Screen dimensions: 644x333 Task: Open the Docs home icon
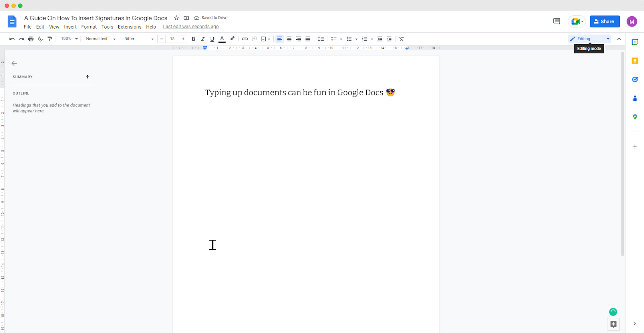pos(12,22)
